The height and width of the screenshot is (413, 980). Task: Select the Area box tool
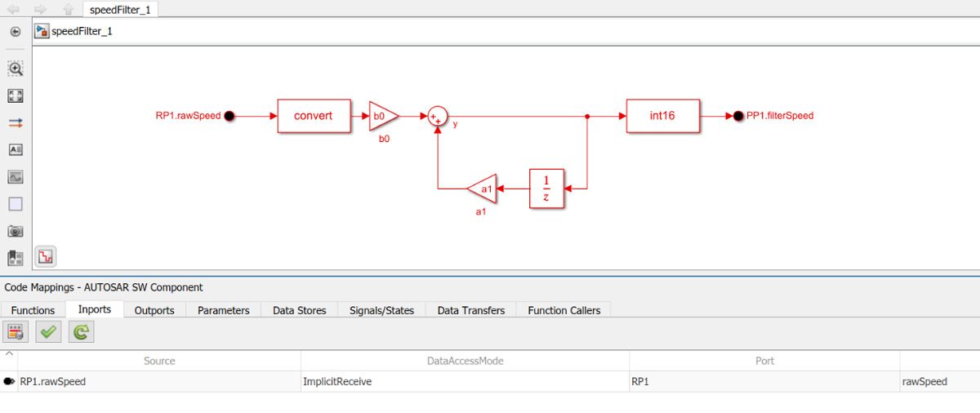click(x=15, y=204)
